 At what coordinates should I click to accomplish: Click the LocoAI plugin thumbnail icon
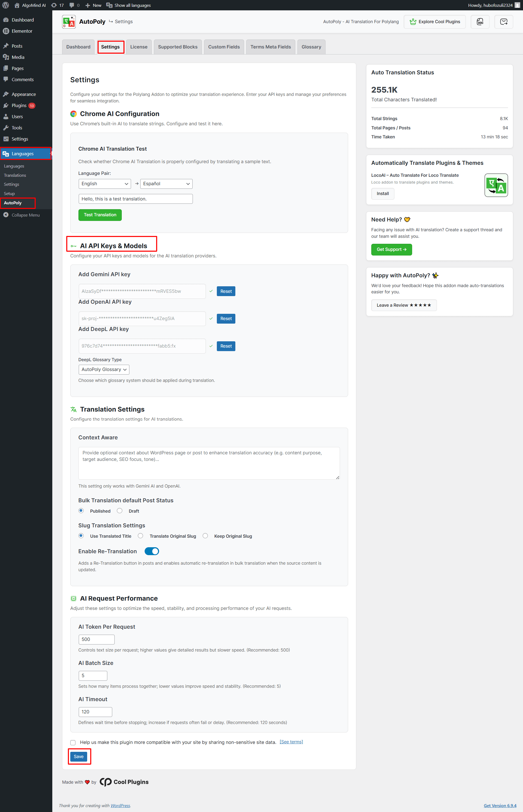496,185
